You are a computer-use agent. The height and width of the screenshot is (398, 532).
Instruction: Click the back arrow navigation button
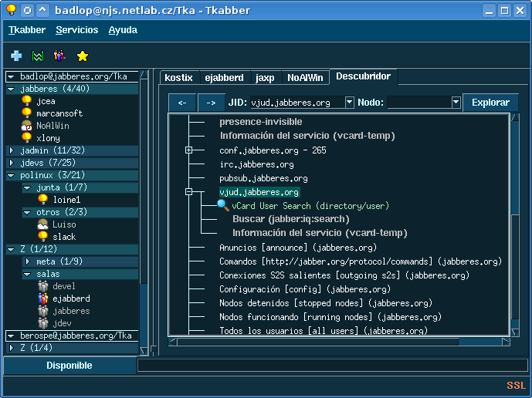click(181, 103)
